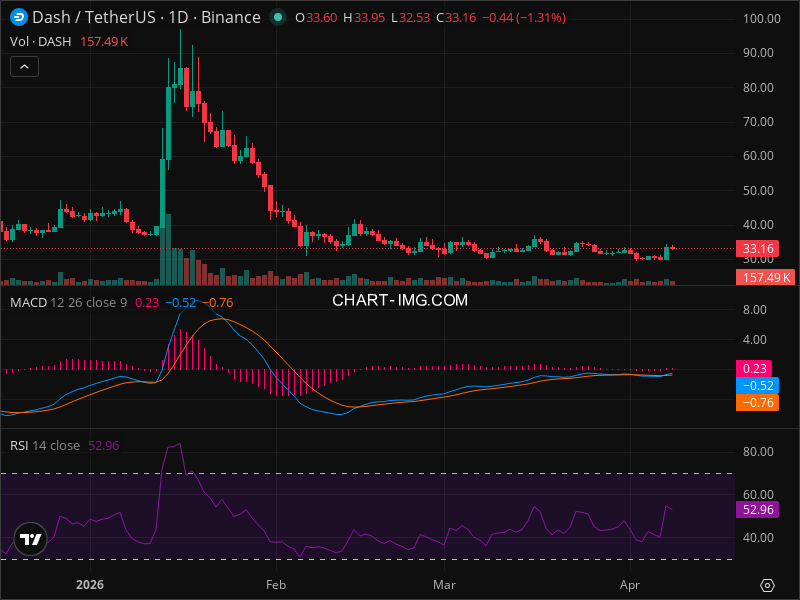Select the RSI 14 close label
The width and height of the screenshot is (800, 600).
(x=45, y=445)
